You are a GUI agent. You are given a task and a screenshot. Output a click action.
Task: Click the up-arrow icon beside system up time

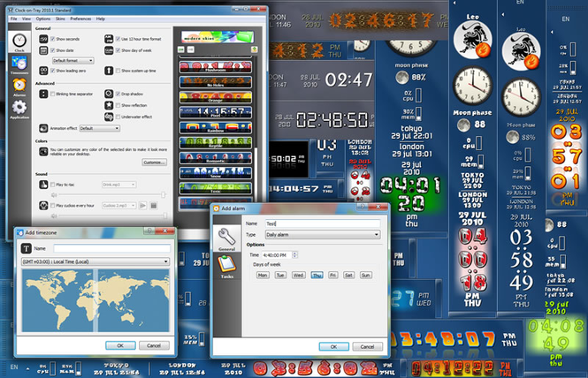point(109,71)
